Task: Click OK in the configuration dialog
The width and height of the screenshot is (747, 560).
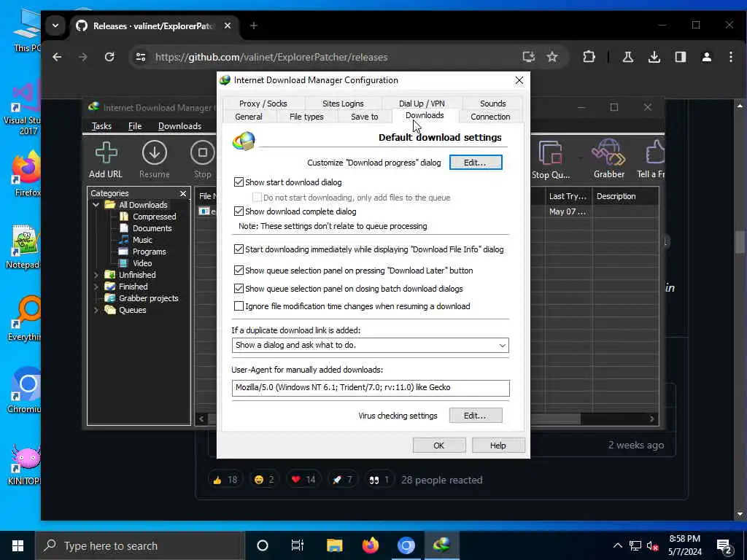Action: coord(438,446)
